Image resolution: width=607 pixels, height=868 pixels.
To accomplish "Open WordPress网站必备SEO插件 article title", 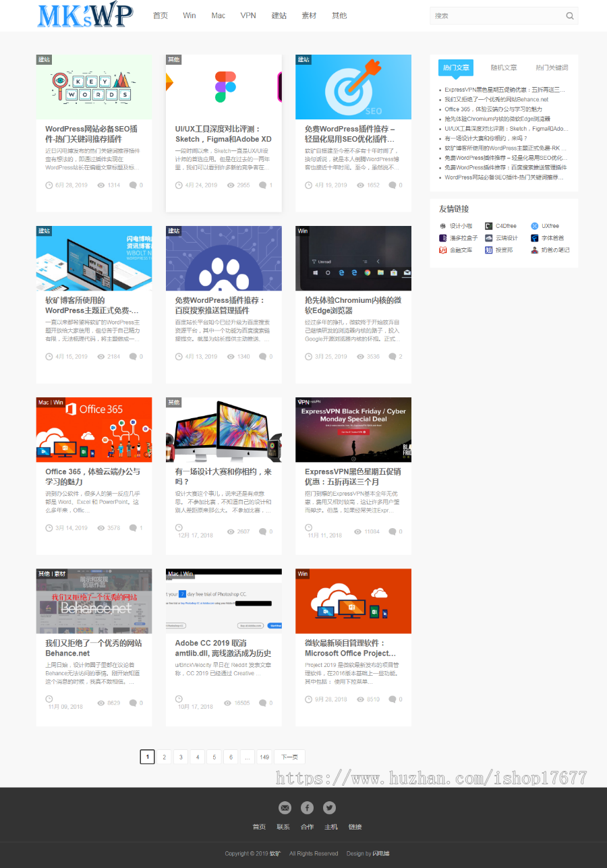I will [x=92, y=134].
